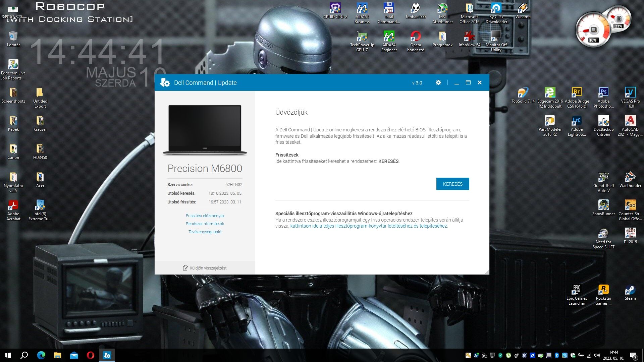Launch Adobe Bridge CS6 icon
The image size is (644, 362).
(577, 98)
